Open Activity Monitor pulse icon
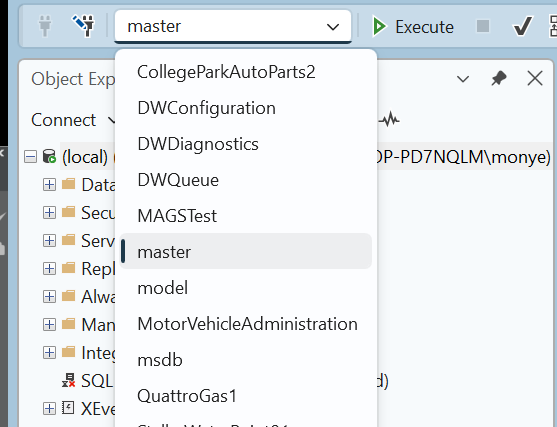 tap(389, 120)
